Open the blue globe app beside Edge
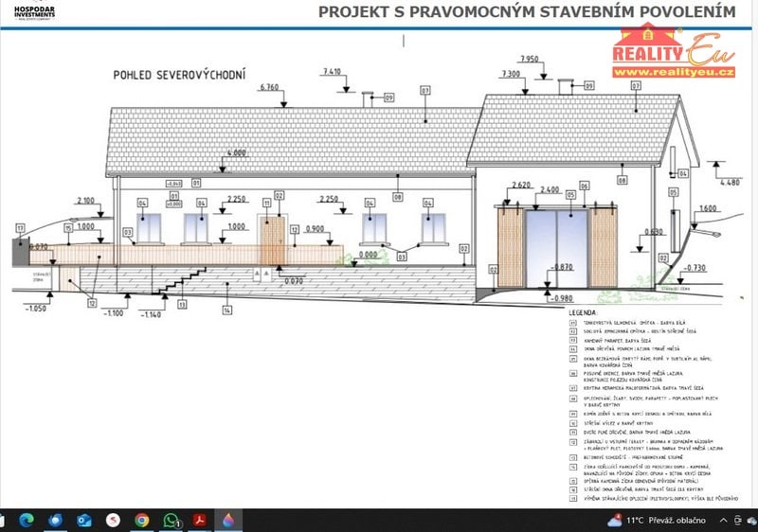The height and width of the screenshot is (532, 758). pos(55,520)
